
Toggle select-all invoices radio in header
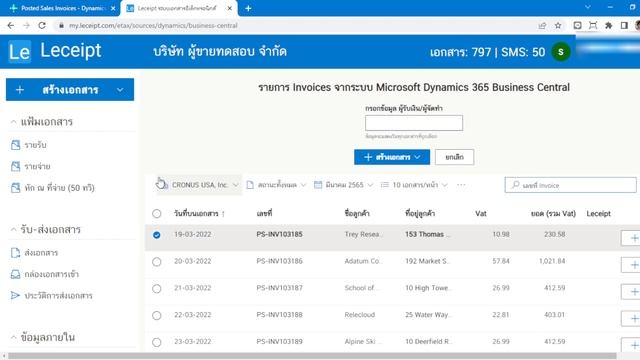coord(157,213)
